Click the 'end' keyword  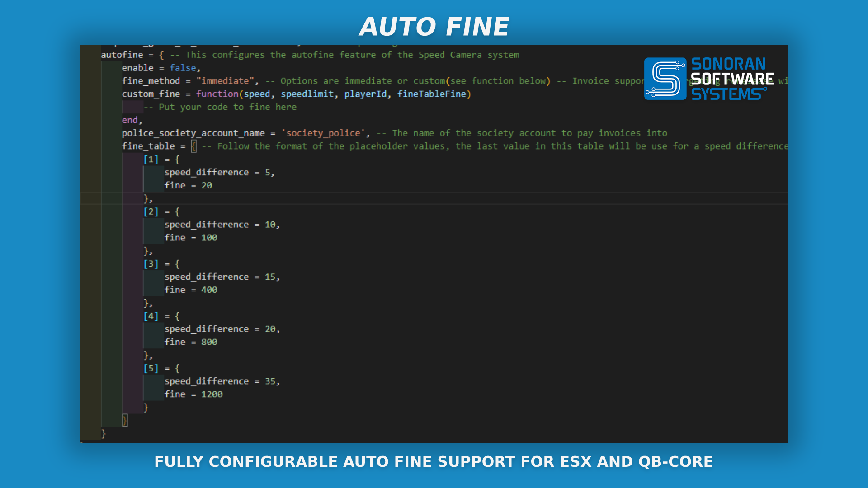click(130, 120)
